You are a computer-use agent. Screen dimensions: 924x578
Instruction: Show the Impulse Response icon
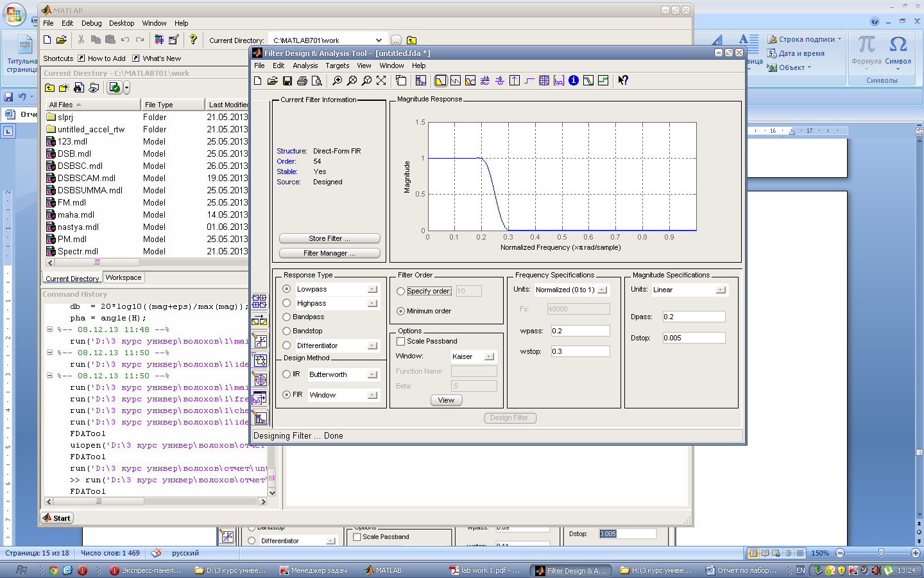[514, 80]
